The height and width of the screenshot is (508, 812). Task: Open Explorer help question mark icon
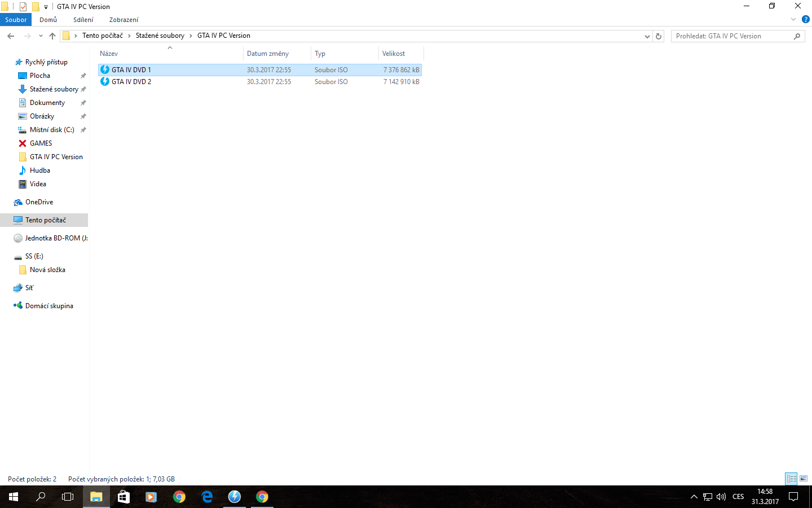[x=806, y=19]
